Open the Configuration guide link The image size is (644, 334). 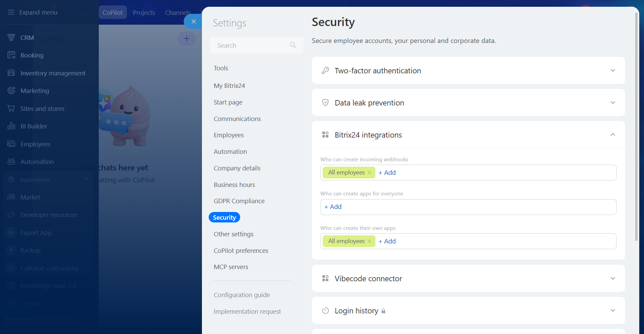[x=242, y=295]
